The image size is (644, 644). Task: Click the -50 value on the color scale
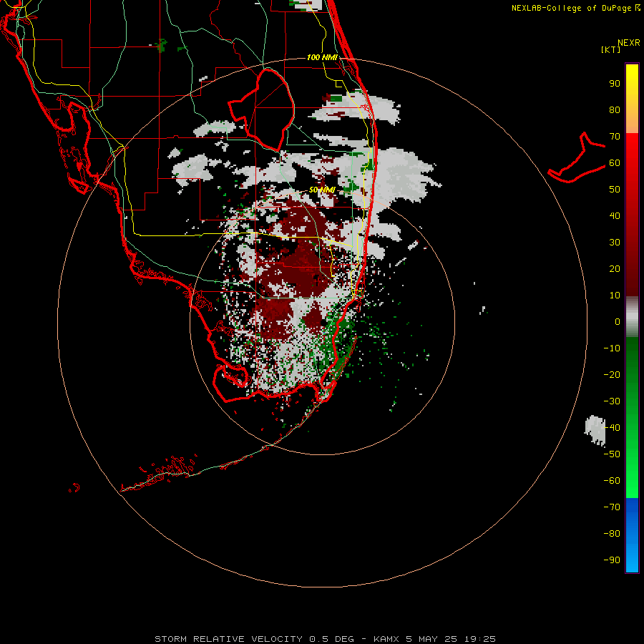coord(612,454)
